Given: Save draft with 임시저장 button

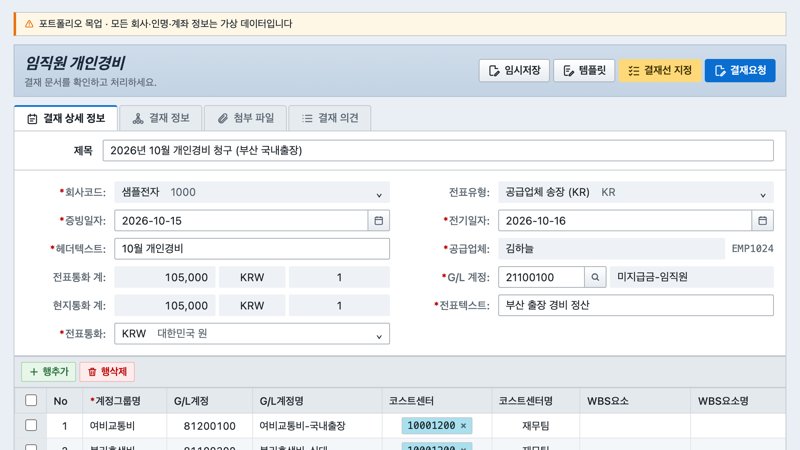Looking at the screenshot, I should pyautogui.click(x=514, y=70).
